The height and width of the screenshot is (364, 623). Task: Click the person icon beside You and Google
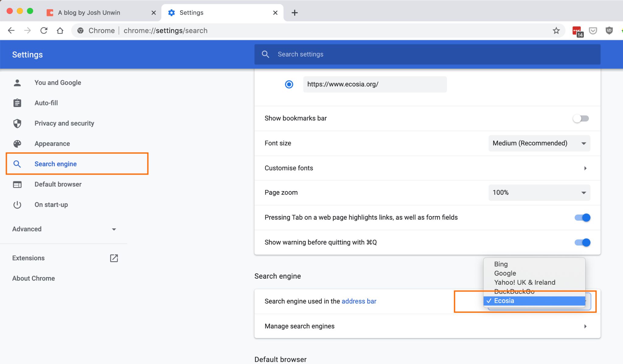17,83
